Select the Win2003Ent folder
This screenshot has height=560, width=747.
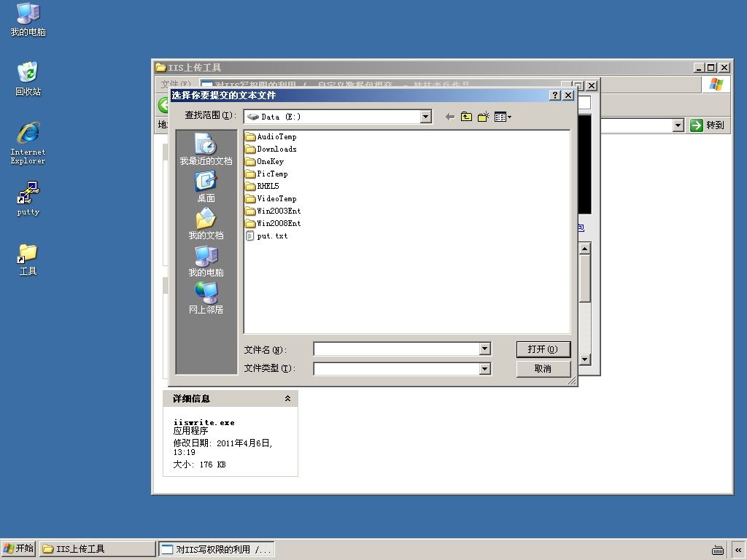point(273,211)
